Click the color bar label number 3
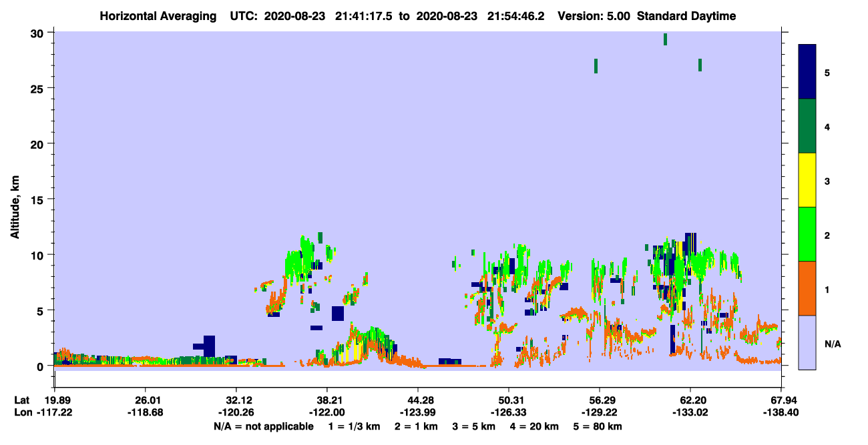 pyautogui.click(x=827, y=181)
